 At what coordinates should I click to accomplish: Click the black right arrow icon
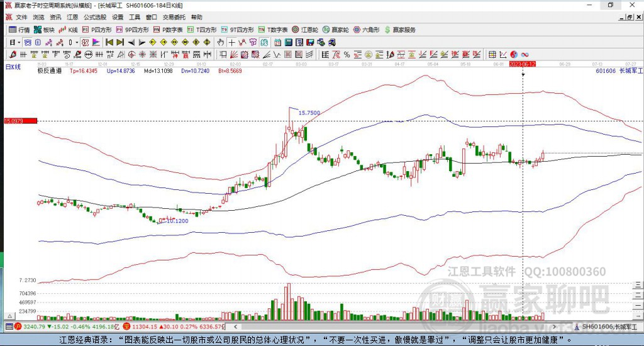(x=142, y=42)
